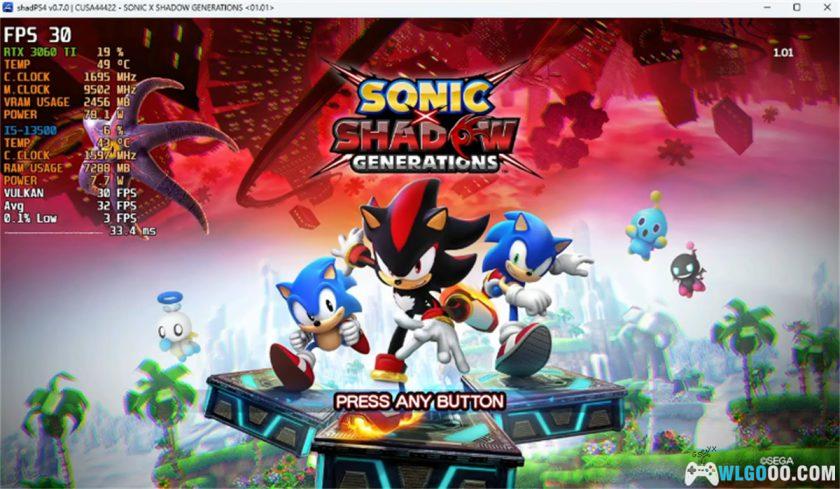Screen dimensions: 840x489
Task: Click the 1.01 version number label
Action: pos(783,52)
